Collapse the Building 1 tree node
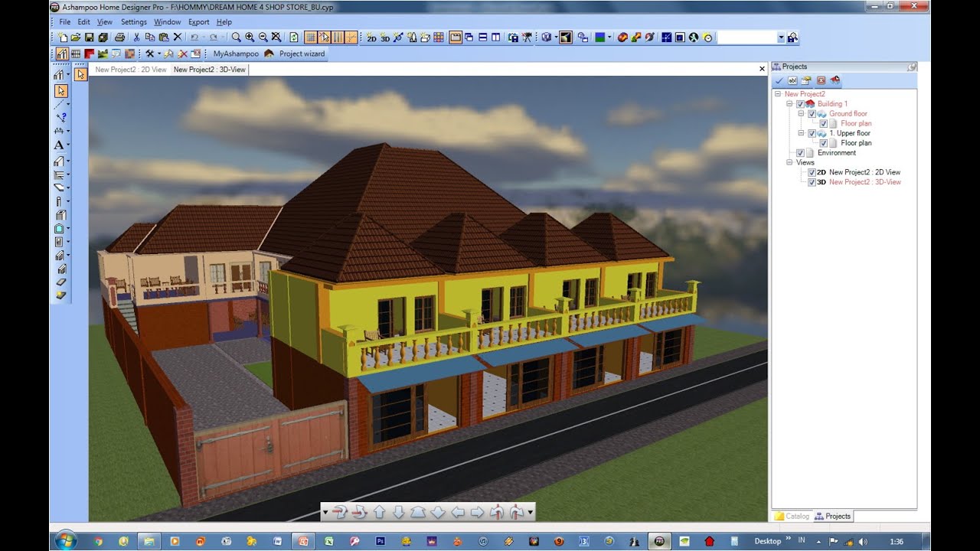Screen dimensions: 980x551 click(x=790, y=104)
